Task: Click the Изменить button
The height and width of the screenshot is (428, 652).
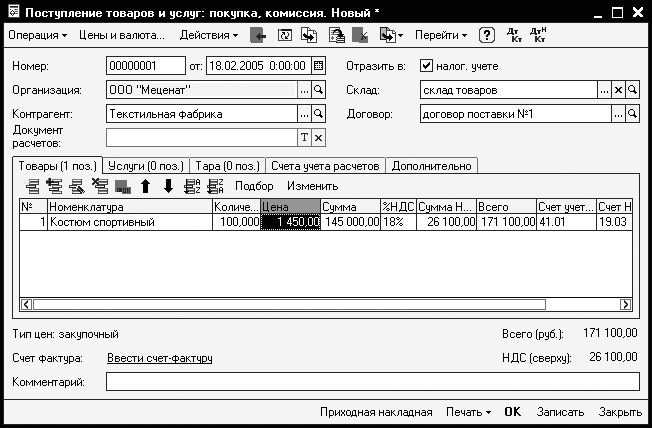Action: point(312,186)
